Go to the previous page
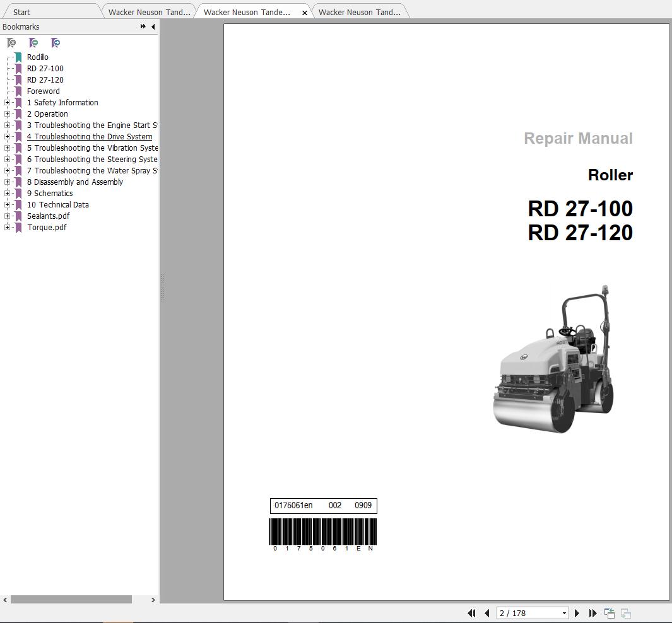 pos(486,613)
